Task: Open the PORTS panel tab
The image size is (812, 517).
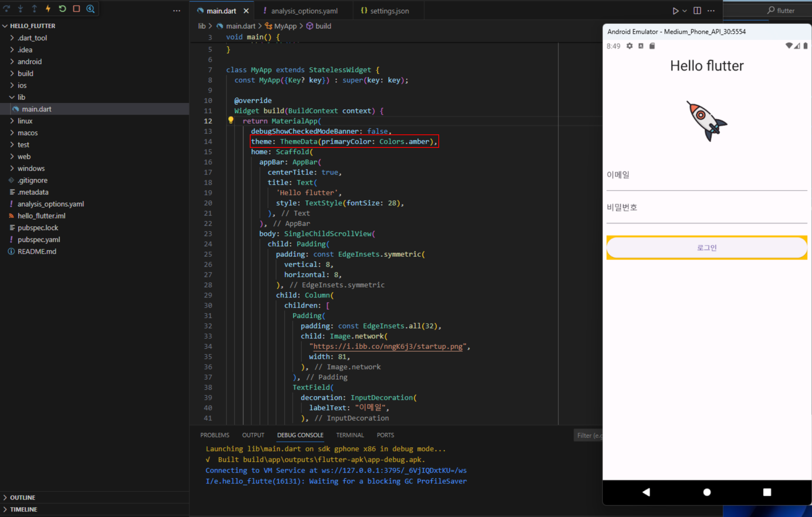Action: [385, 435]
